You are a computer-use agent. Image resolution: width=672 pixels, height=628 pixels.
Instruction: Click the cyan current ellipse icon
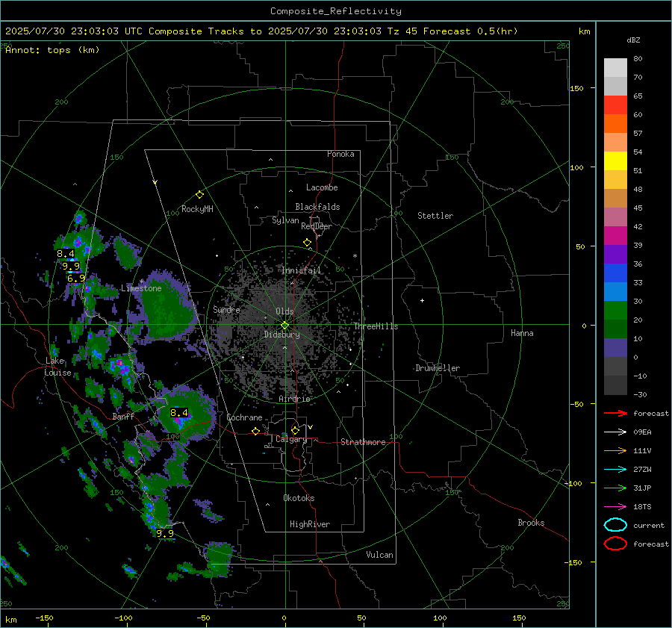[x=615, y=525]
